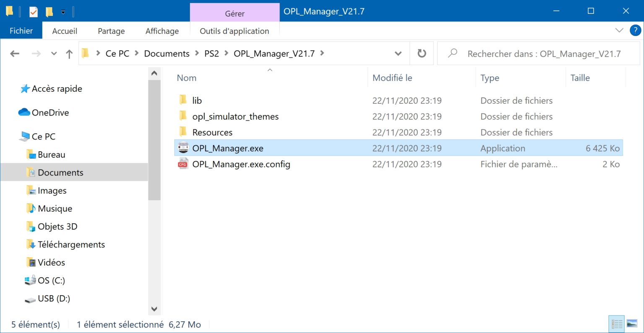
Task: Go up one folder level arrow
Action: pyautogui.click(x=69, y=54)
